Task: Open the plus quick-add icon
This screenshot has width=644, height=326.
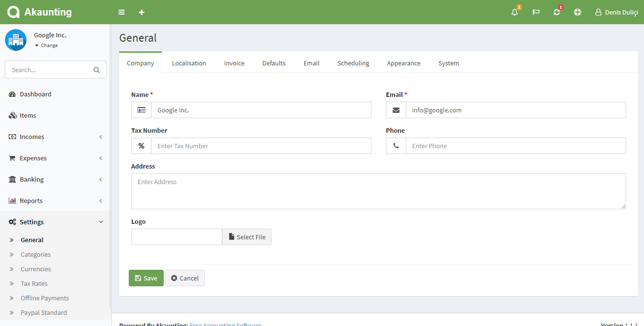Action: click(141, 12)
